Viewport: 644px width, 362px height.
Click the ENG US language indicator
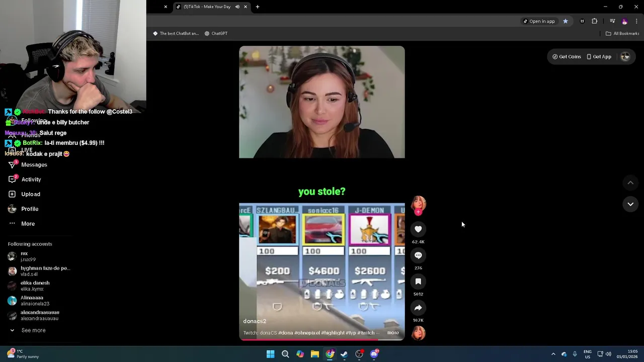pyautogui.click(x=587, y=354)
